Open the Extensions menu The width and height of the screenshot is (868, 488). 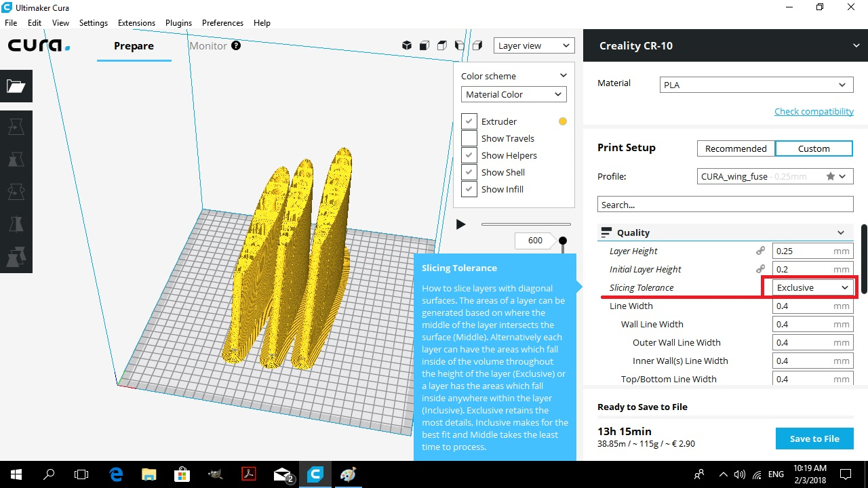[x=136, y=22]
